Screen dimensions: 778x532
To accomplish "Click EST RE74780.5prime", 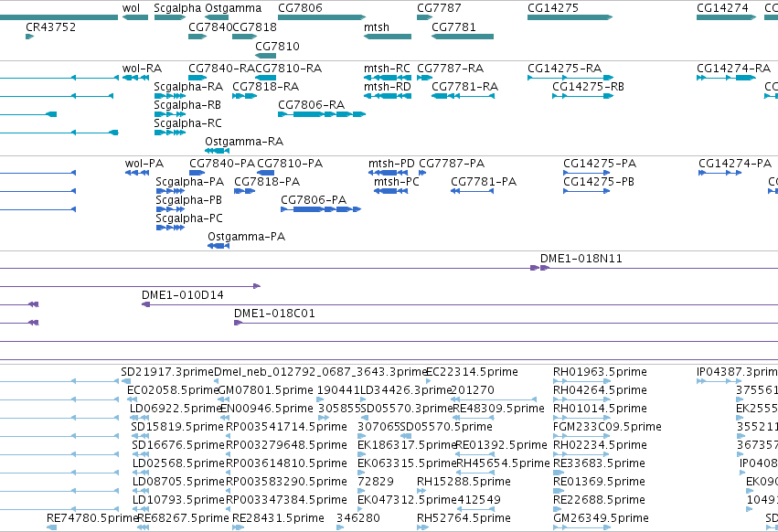I will (x=92, y=518).
